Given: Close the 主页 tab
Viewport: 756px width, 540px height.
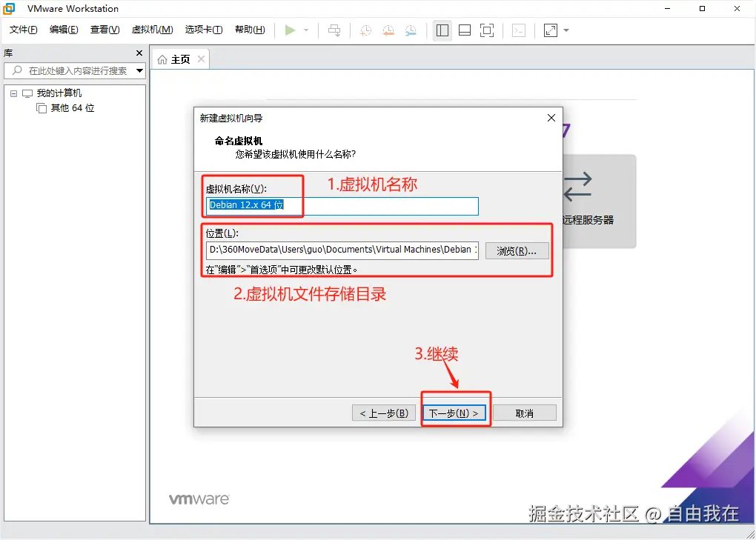Looking at the screenshot, I should (201, 59).
